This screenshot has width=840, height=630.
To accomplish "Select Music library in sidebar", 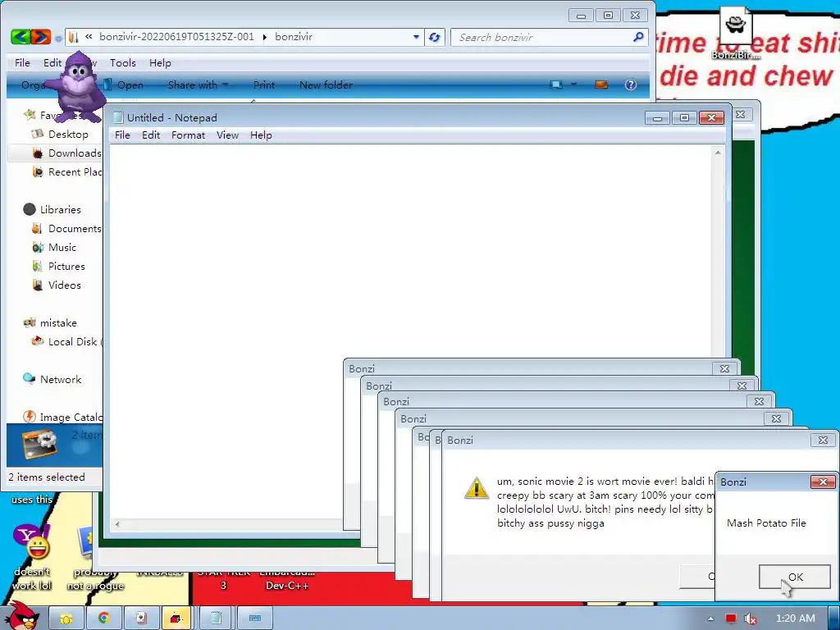I will (x=62, y=247).
